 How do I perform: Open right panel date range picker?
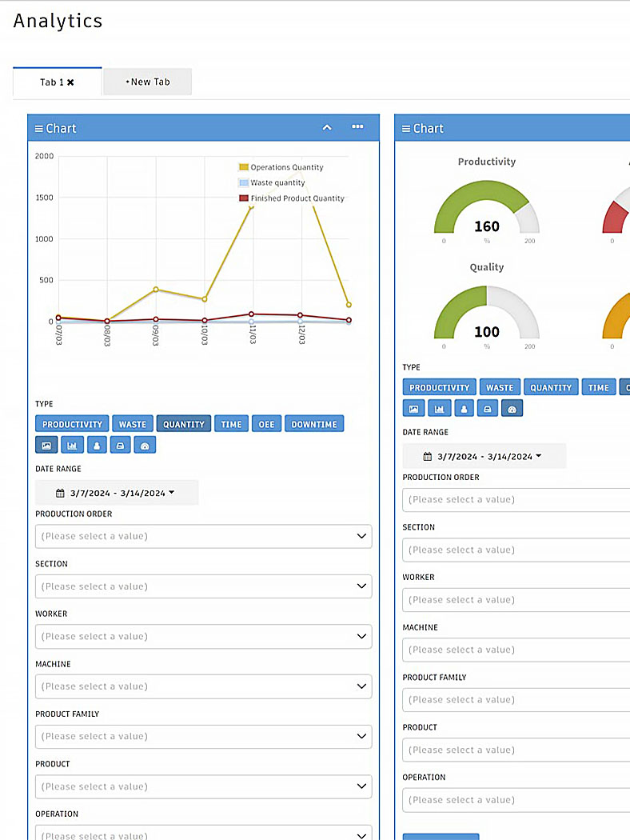pos(484,457)
